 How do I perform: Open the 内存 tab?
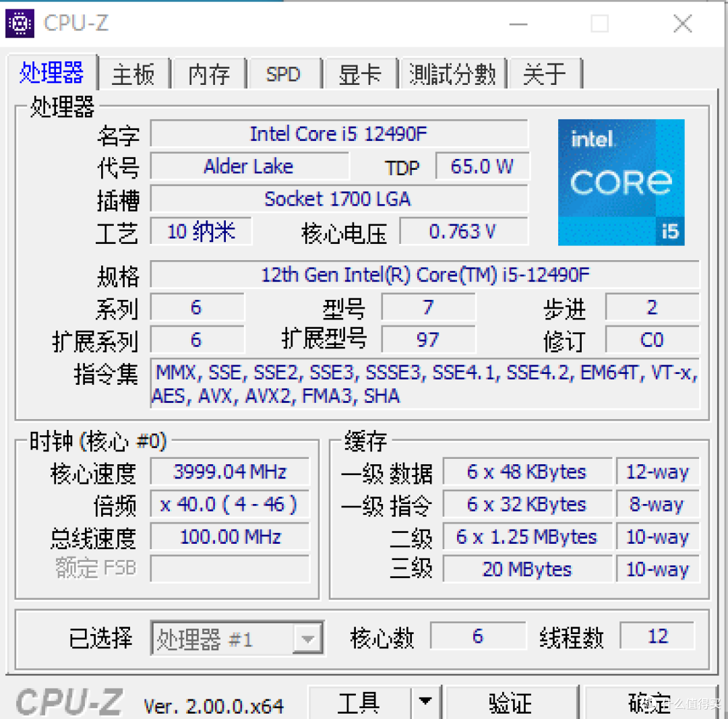click(x=209, y=74)
